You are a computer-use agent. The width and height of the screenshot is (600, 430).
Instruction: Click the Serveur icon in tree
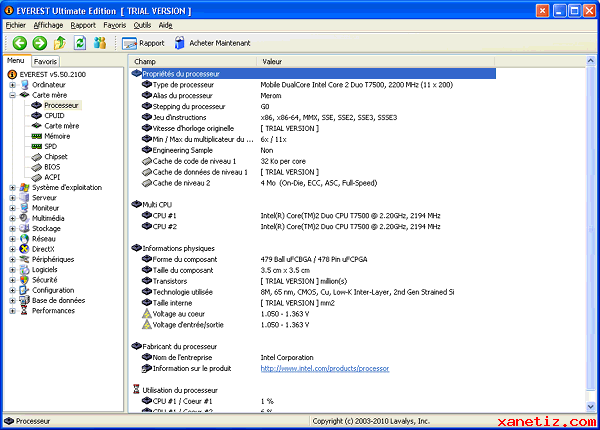[24, 198]
